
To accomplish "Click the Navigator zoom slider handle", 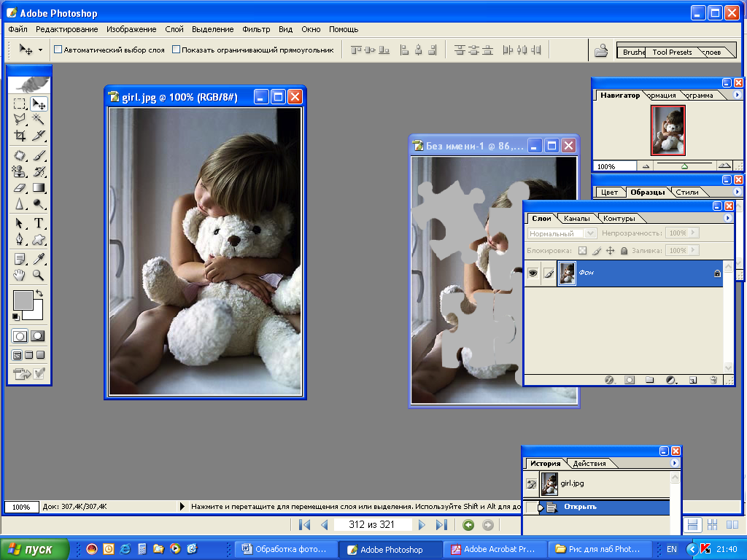I will coord(684,166).
